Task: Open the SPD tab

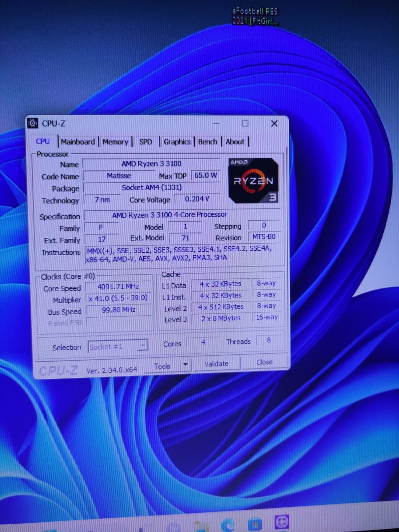Action: (x=146, y=142)
